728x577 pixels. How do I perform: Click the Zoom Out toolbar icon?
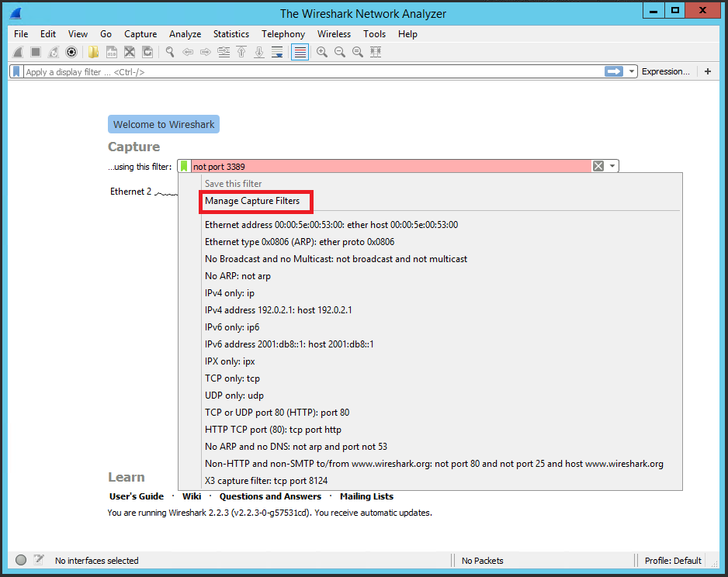click(340, 52)
